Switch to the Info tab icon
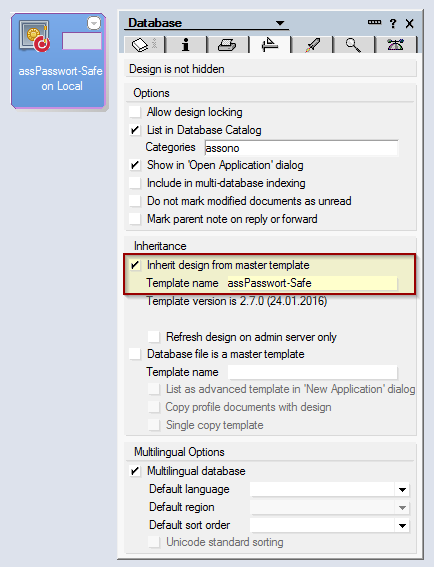 186,44
